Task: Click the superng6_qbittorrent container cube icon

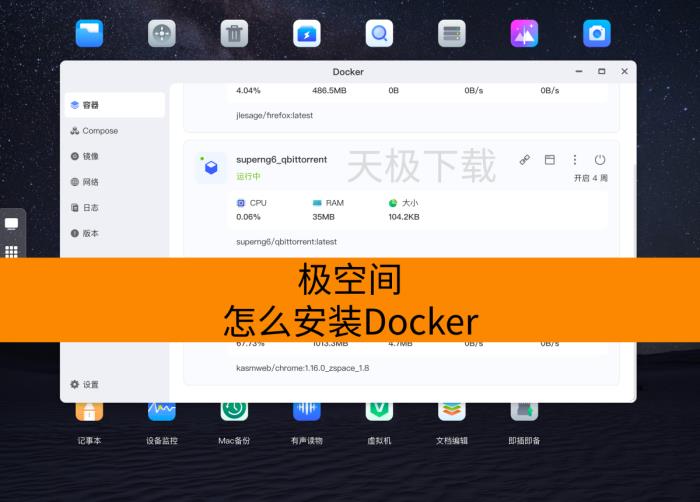Action: 210,167
